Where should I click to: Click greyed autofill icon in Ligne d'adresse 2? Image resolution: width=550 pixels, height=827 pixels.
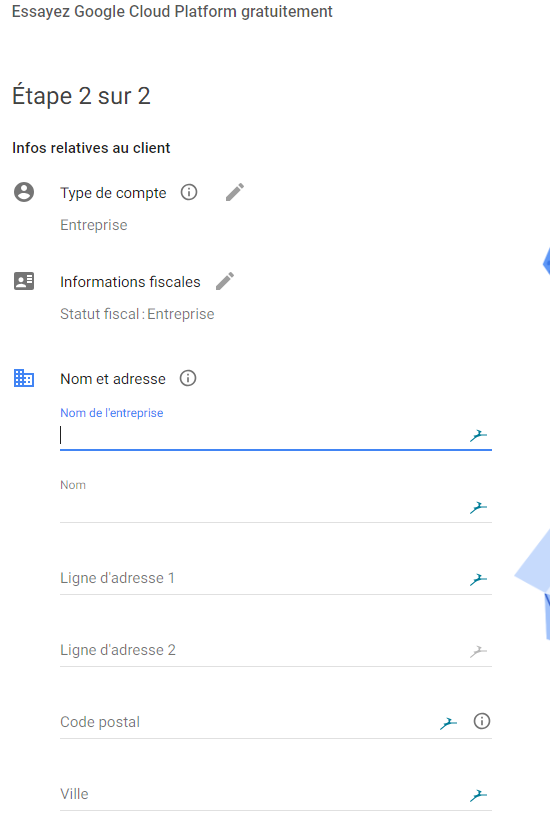[x=478, y=651]
